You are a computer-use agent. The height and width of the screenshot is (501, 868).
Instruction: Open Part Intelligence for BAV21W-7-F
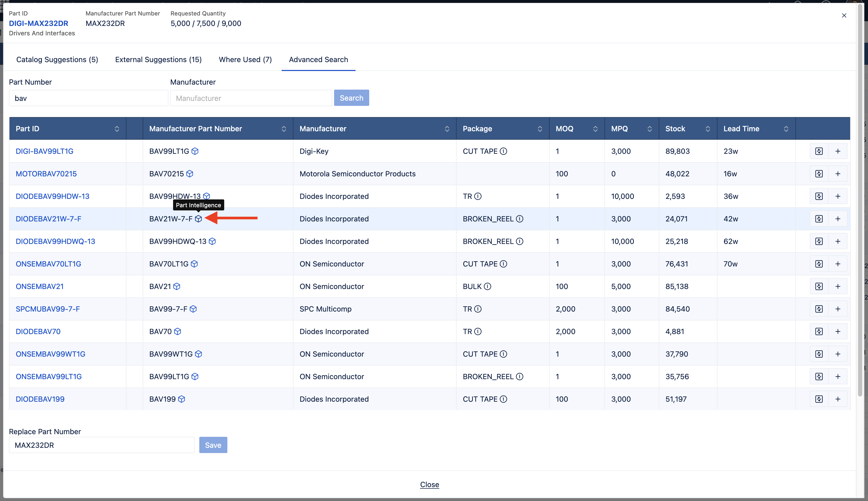click(x=198, y=219)
